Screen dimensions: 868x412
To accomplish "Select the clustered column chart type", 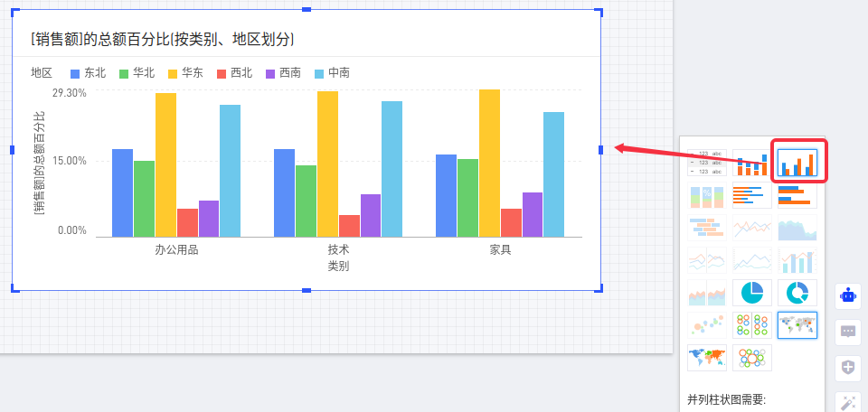I will click(797, 163).
